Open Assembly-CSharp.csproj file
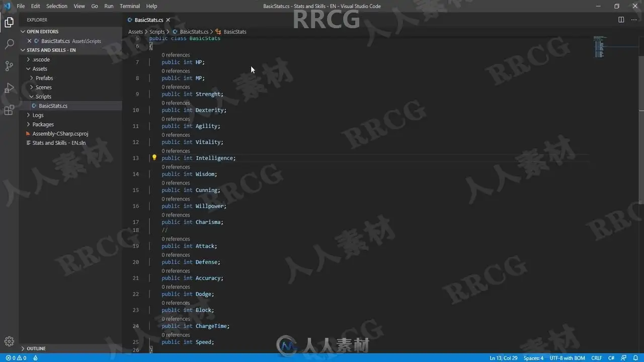 pos(60,134)
